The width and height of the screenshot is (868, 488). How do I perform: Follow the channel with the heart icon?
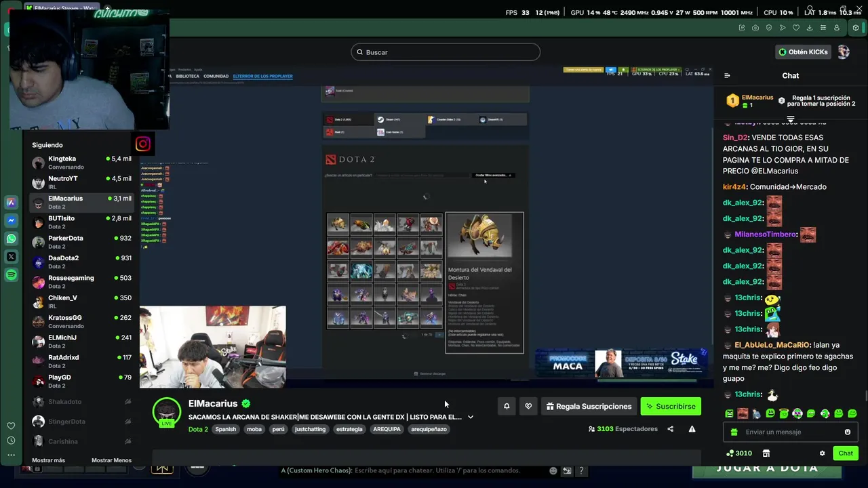[528, 406]
